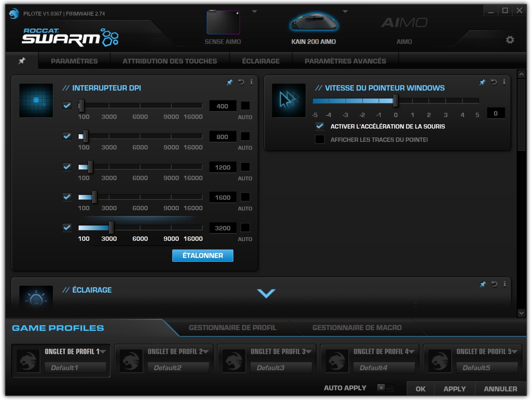Image resolution: width=532 pixels, height=400 pixels.
Task: Click the Default5 profile Roccat icon
Action: click(x=440, y=361)
